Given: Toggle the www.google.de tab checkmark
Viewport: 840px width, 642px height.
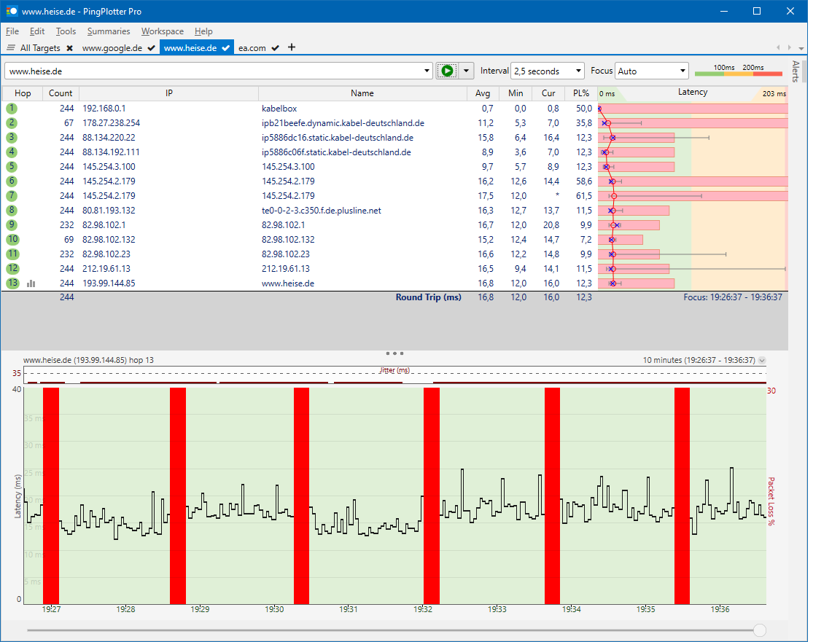Looking at the screenshot, I should pyautogui.click(x=151, y=48).
